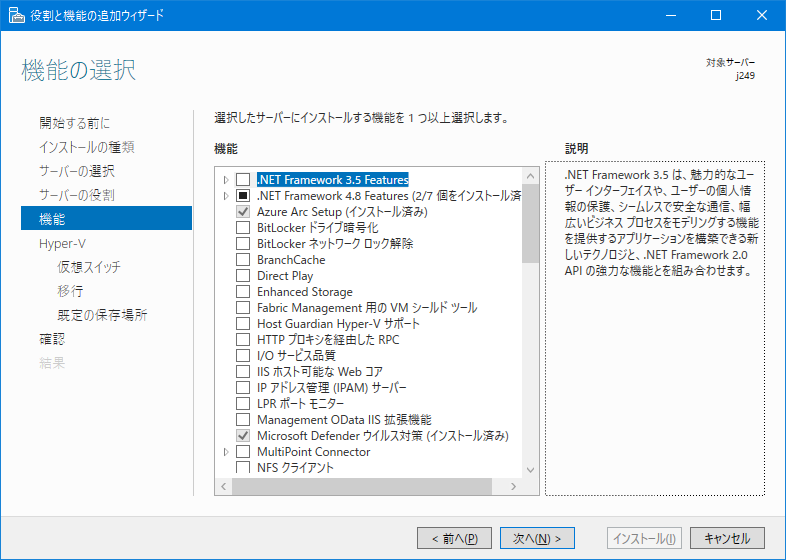Select the LPR ポート モニター checkbox
786x560 pixels.
(x=243, y=404)
